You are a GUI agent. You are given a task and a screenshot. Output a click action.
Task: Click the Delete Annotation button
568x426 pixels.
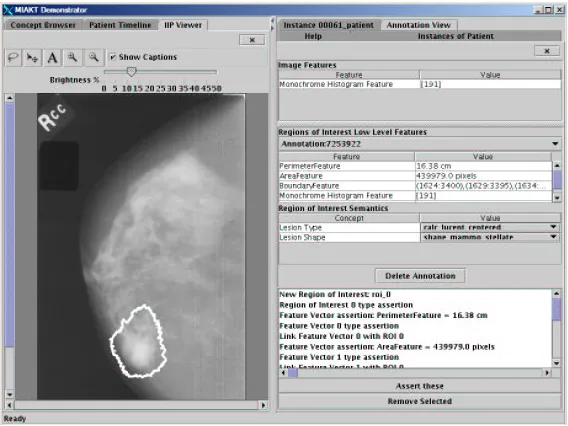pos(420,276)
